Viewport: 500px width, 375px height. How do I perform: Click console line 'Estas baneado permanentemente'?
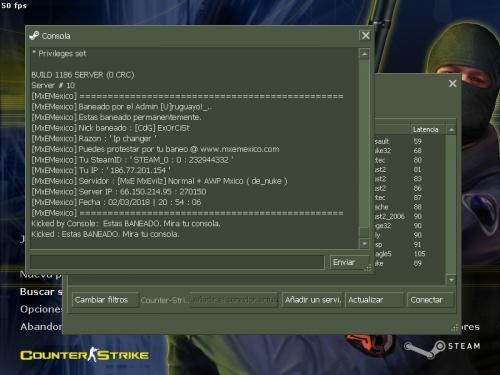point(116,117)
